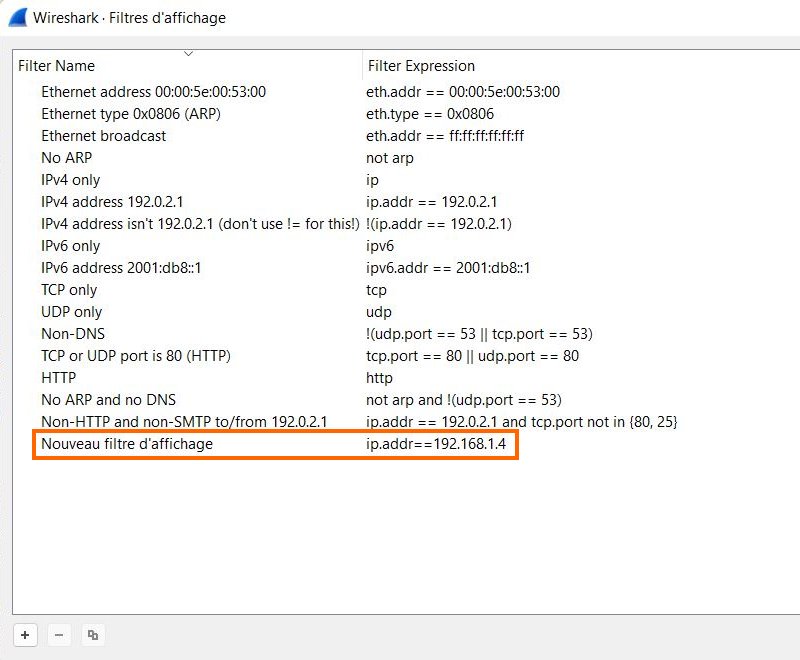The width and height of the screenshot is (800, 660).
Task: Select the 'IPv6 only' filter name
Action: (70, 245)
